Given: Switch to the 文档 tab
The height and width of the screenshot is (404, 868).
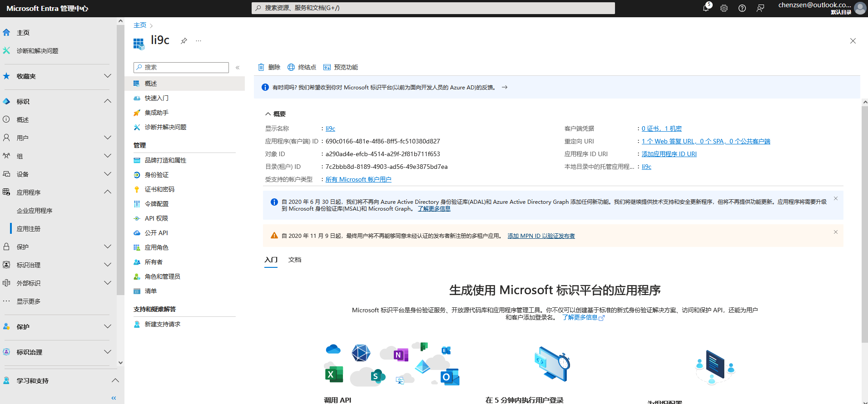Looking at the screenshot, I should 295,260.
